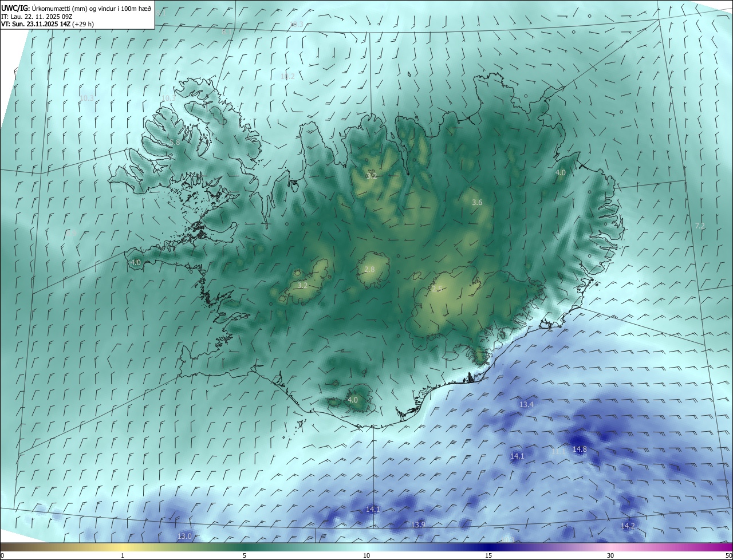The image size is (733, 560).
Task: Click the colorbar tick label 5
Action: coord(245,555)
